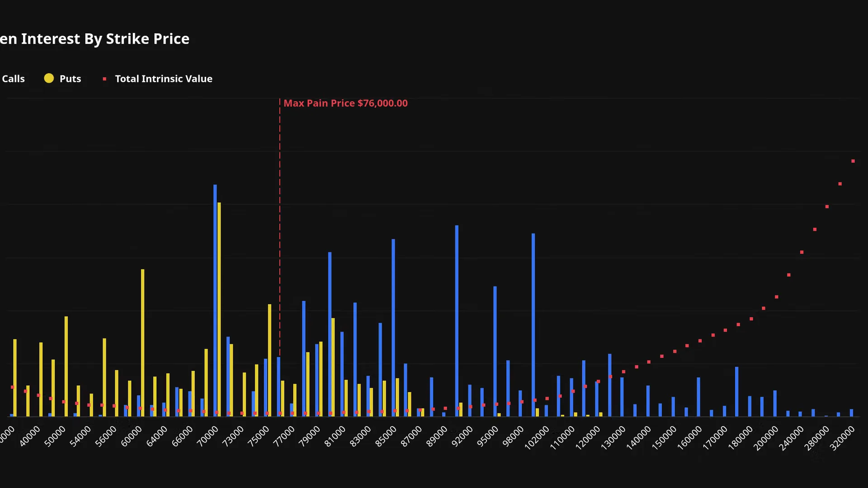Toggle the Calls series legend label
This screenshot has width=868, height=488.
[13, 79]
